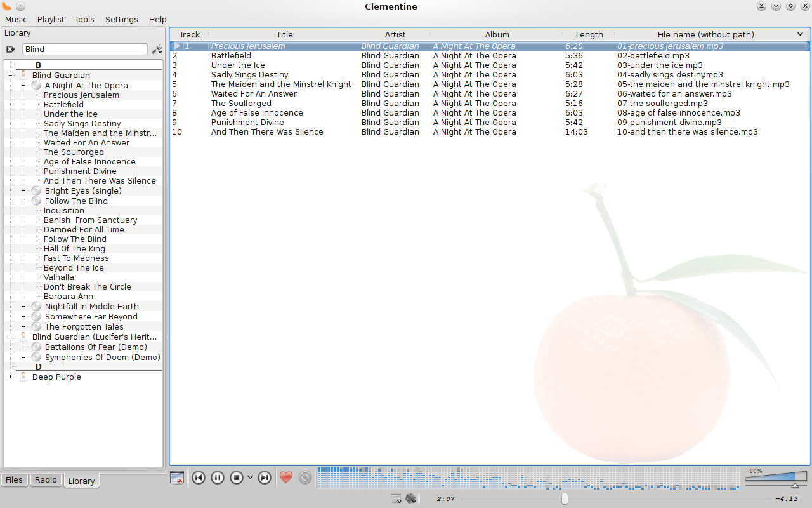Open the Settings menu
Image resolution: width=812 pixels, height=508 pixels.
click(122, 19)
